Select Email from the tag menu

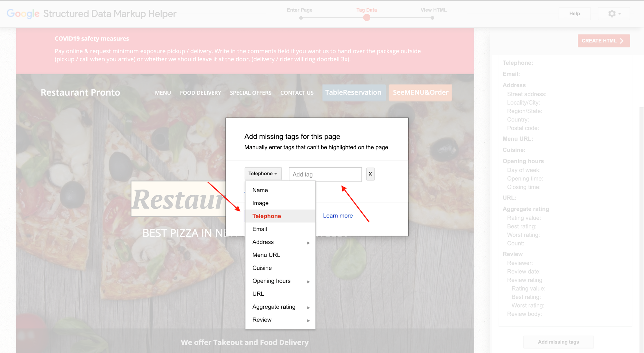pyautogui.click(x=260, y=229)
